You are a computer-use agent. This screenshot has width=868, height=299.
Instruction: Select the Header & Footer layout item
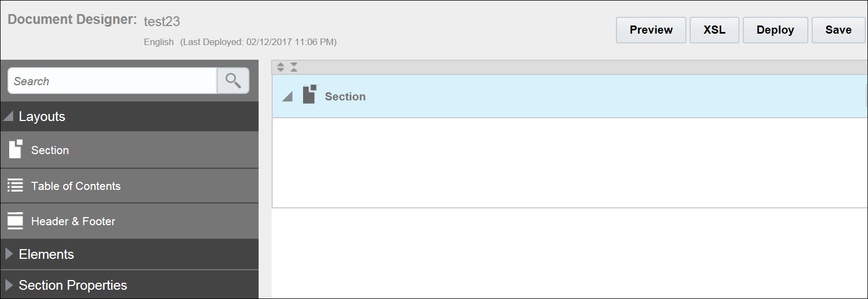tap(73, 221)
